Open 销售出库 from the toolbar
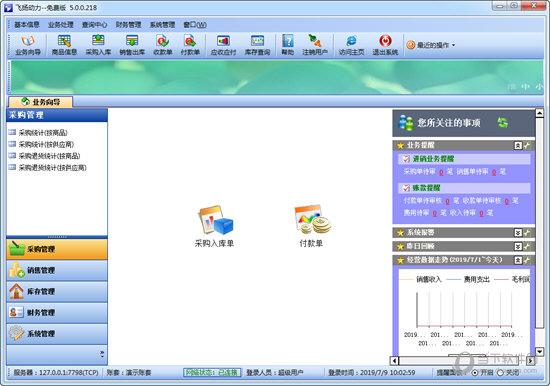Viewport: 550px width, 386px height. [132, 45]
